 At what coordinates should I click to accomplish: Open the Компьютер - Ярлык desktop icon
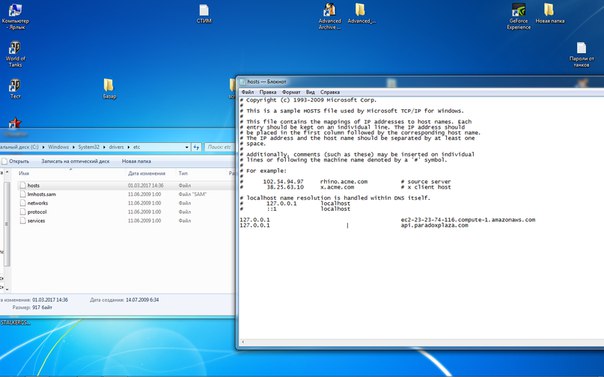15,16
